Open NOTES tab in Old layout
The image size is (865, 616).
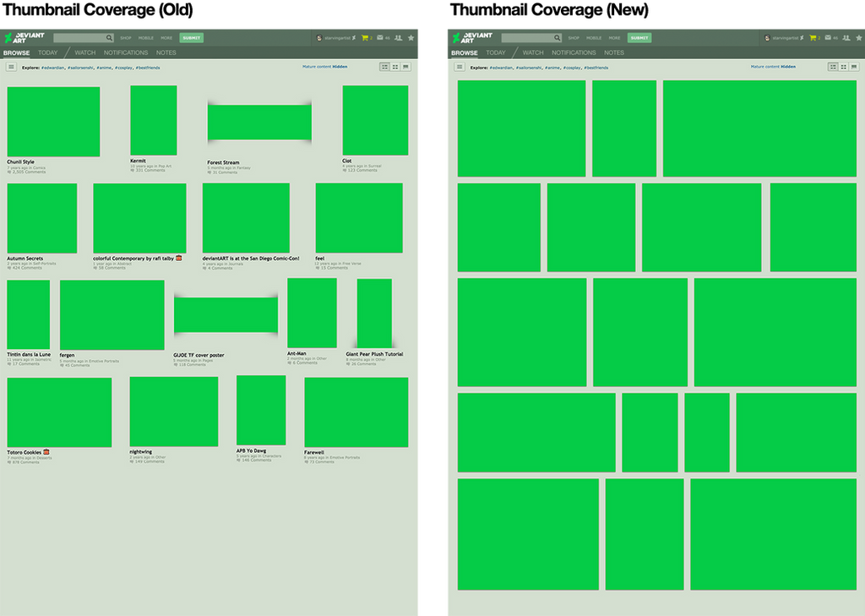click(x=166, y=53)
